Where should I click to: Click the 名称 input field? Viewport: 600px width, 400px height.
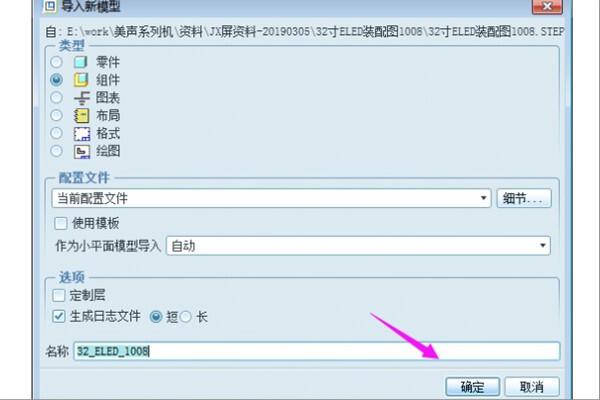pyautogui.click(x=317, y=351)
